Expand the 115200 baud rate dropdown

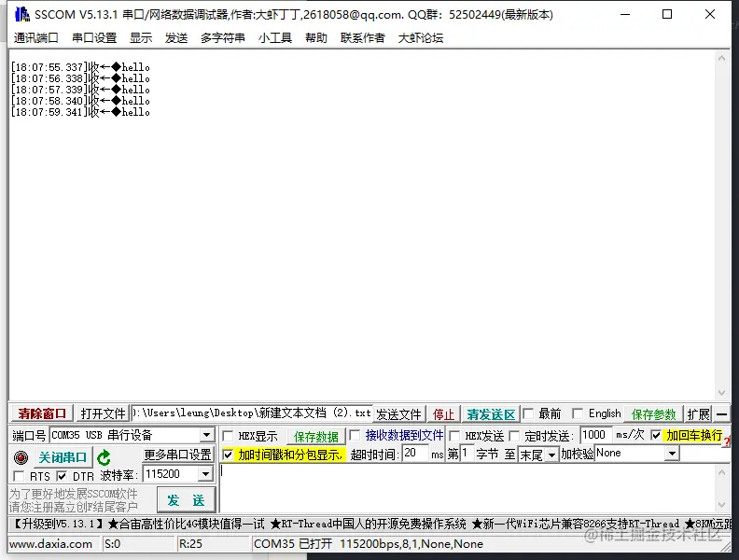pos(205,474)
